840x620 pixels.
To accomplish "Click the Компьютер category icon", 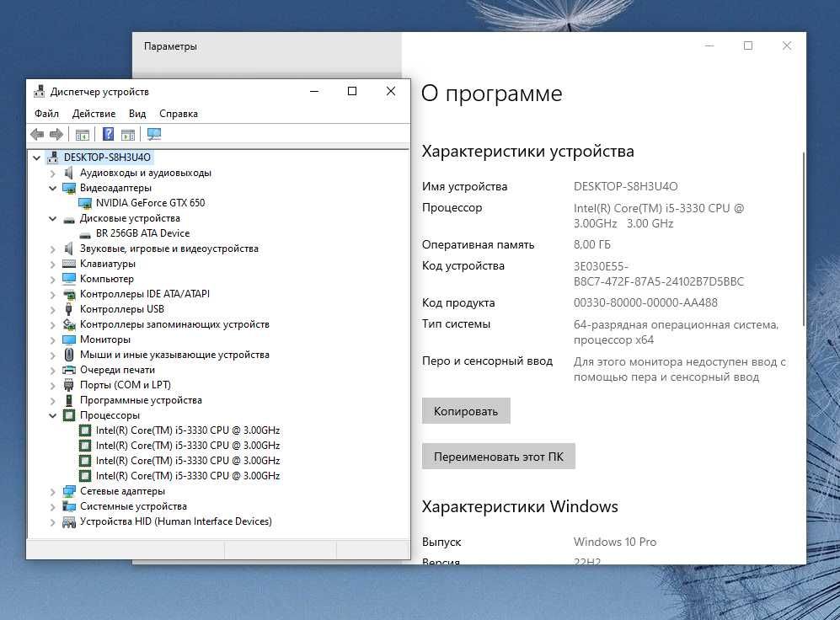I will tap(69, 279).
